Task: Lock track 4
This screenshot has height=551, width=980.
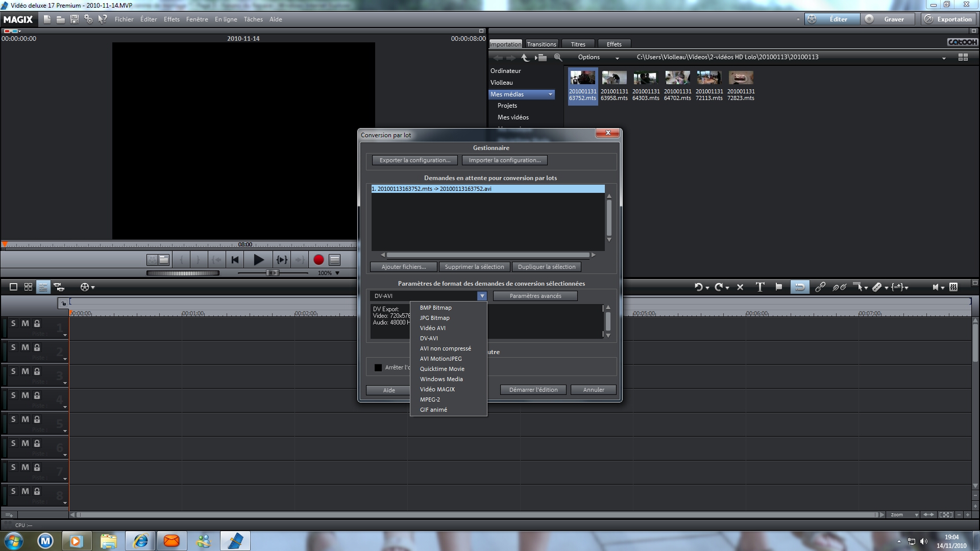Action: click(37, 395)
